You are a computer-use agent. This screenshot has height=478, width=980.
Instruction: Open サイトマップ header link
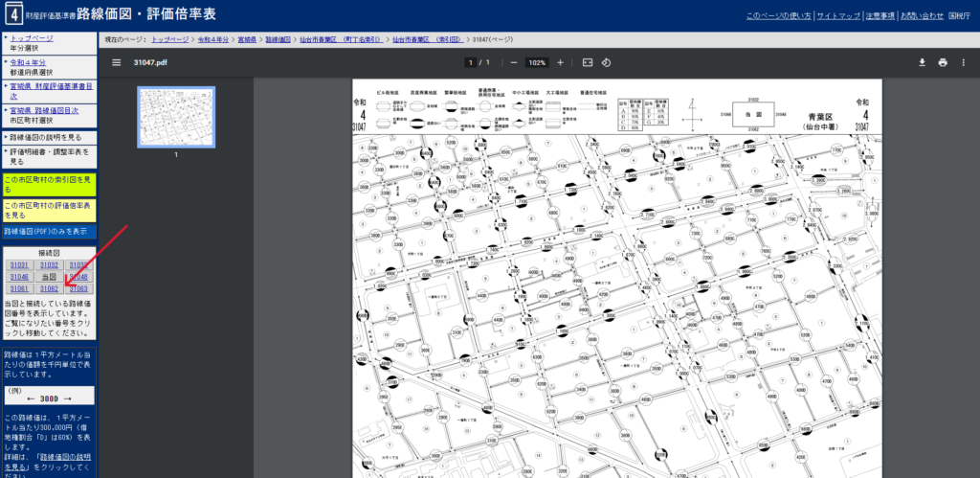tap(838, 16)
